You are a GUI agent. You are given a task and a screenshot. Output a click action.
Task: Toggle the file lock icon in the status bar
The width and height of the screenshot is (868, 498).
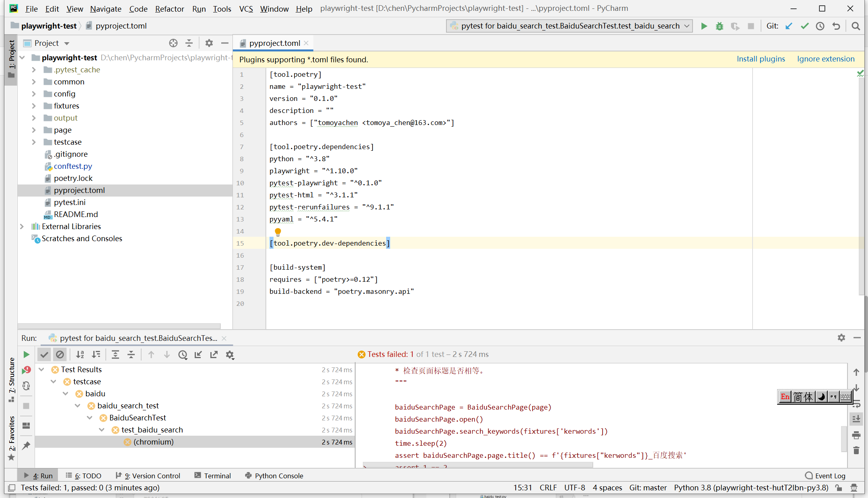[838, 488]
